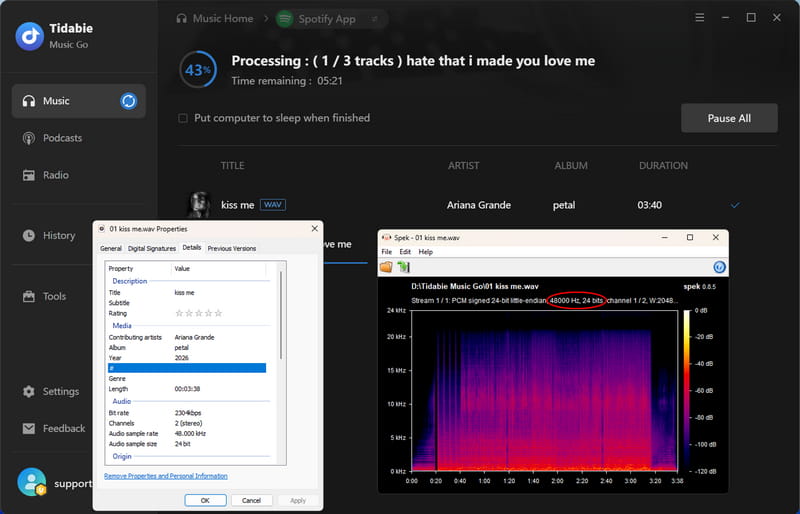This screenshot has height=514, width=800.
Task: Click the blue sync icon beside Music
Action: click(x=129, y=101)
